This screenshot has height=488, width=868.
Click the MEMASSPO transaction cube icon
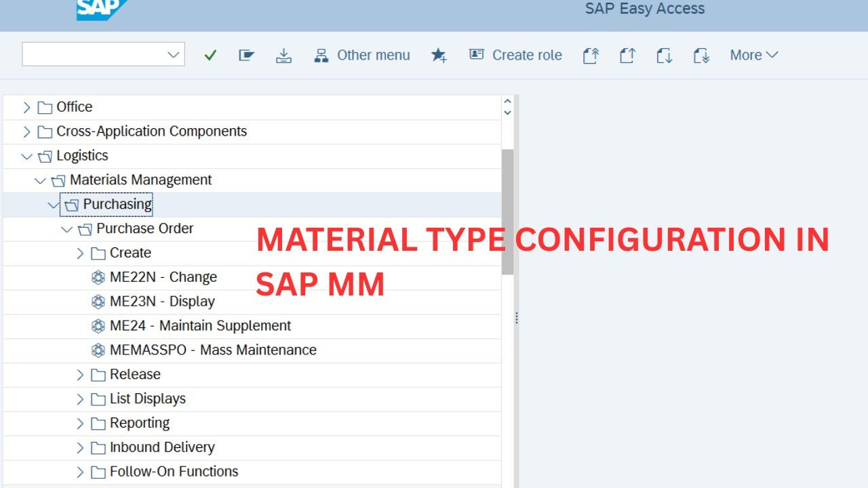98,350
